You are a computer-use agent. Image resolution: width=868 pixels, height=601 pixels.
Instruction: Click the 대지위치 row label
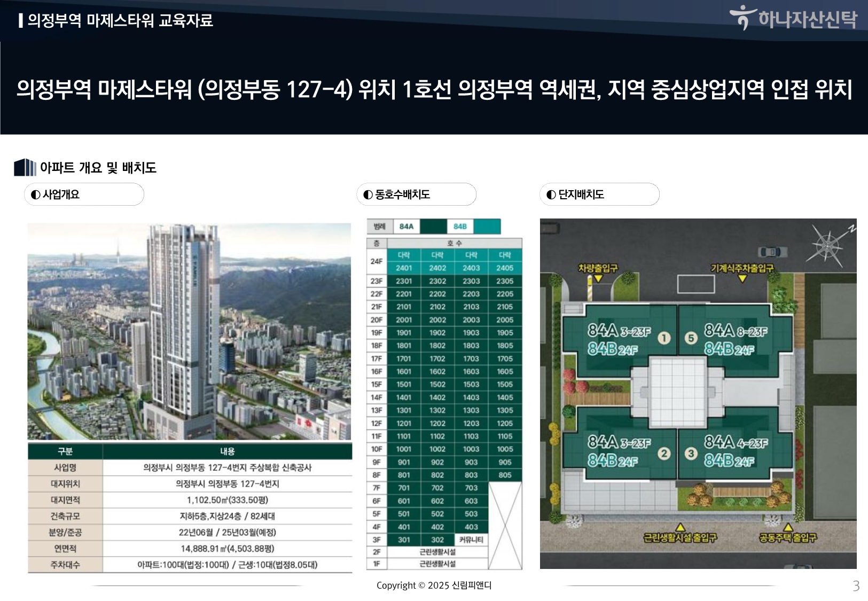[65, 483]
